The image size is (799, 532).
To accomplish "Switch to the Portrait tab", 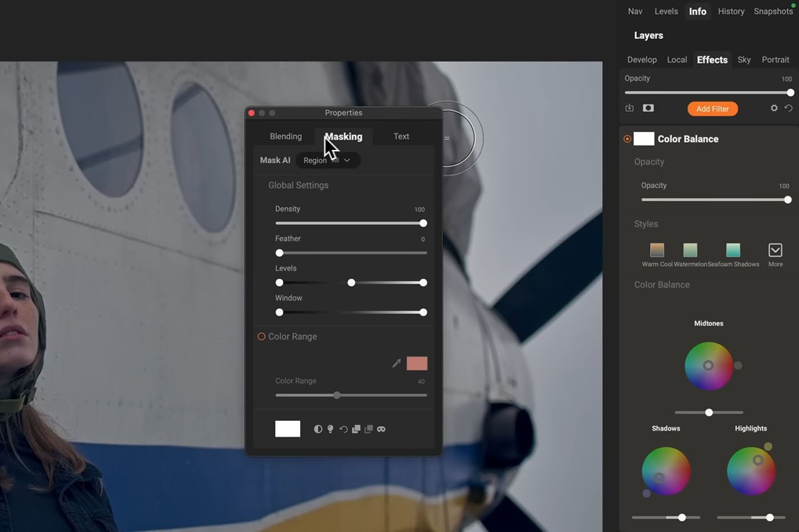I will (776, 59).
